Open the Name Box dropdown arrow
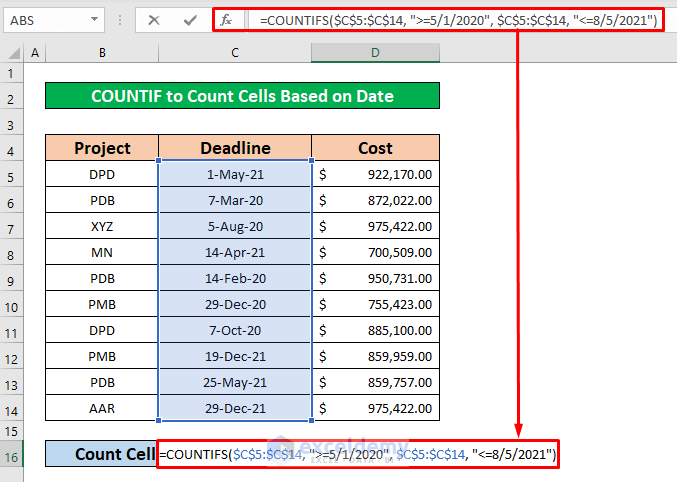 tap(94, 20)
